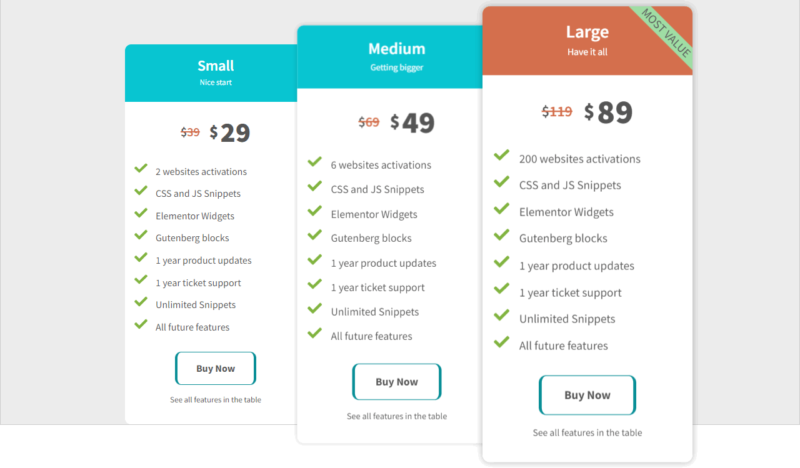Click checkmark beside 200 websites activations
Image resolution: width=800 pixels, height=468 pixels.
pos(502,155)
